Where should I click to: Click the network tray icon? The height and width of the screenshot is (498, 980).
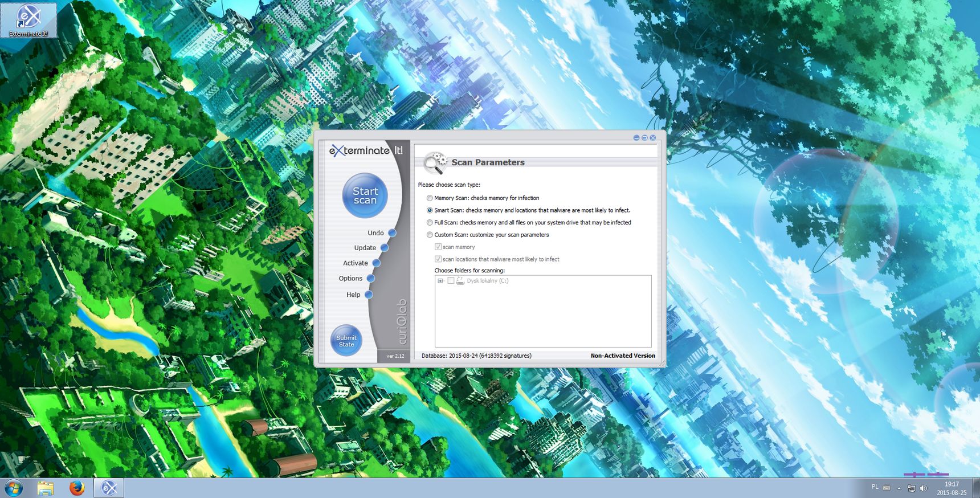coord(911,488)
